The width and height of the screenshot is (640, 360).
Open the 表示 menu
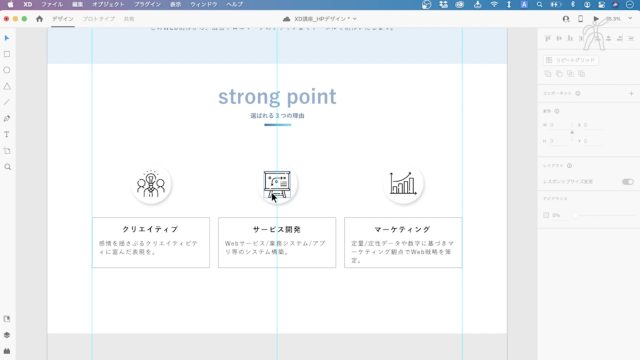tap(176, 4)
